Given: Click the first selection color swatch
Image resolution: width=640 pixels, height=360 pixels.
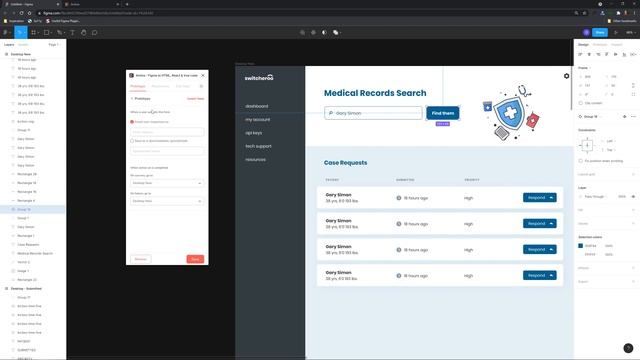Looking at the screenshot, I should pos(580,246).
